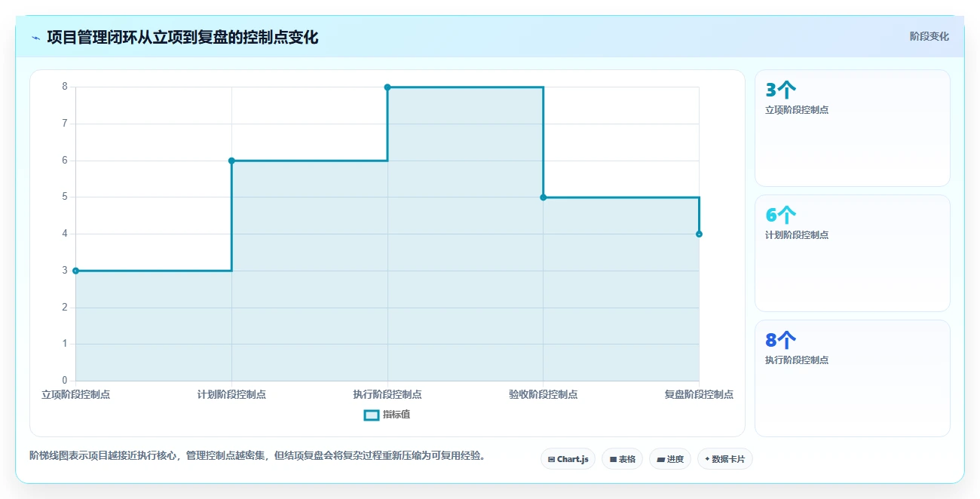Image resolution: width=980 pixels, height=499 pixels.
Task: Click the x-axis label 立项阶段控制点
Action: coord(75,394)
